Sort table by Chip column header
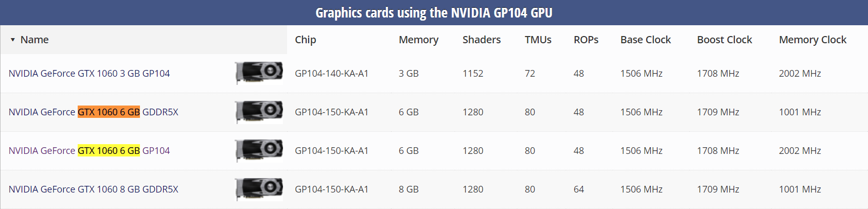Image resolution: width=868 pixels, height=209 pixels. click(x=305, y=40)
